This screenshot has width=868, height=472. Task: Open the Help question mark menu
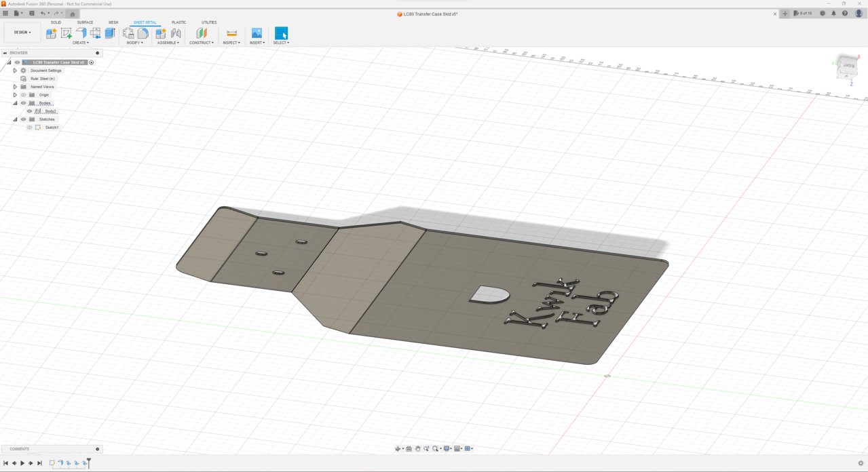(x=845, y=14)
